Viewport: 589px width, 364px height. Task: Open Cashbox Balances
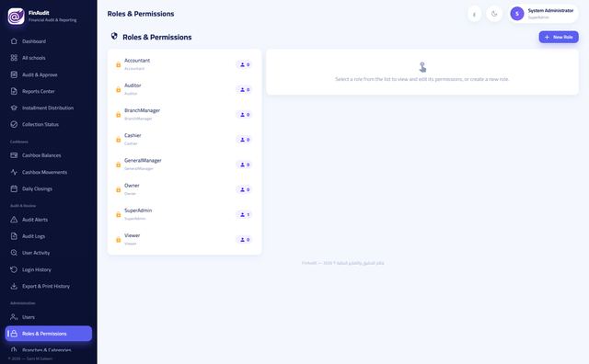pyautogui.click(x=49, y=155)
